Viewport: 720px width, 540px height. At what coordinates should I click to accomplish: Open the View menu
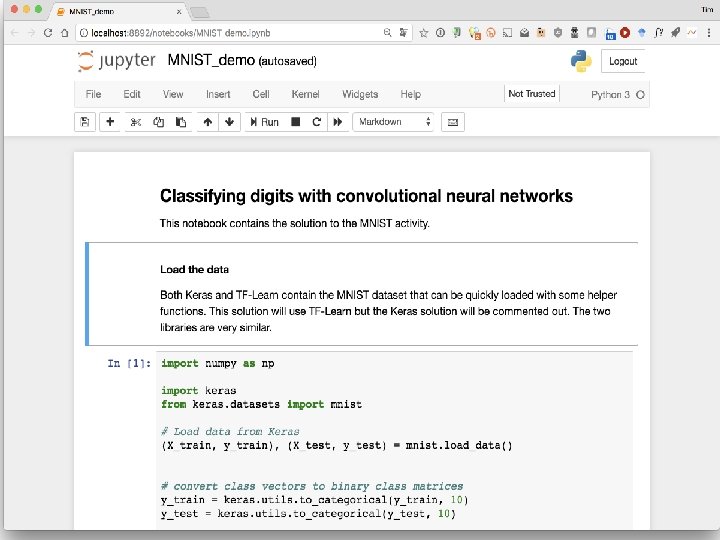(173, 94)
